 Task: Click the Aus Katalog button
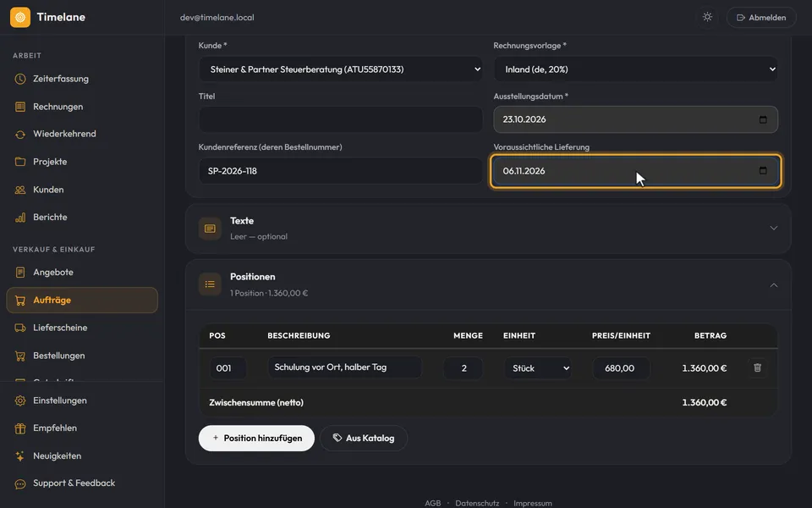tap(364, 438)
